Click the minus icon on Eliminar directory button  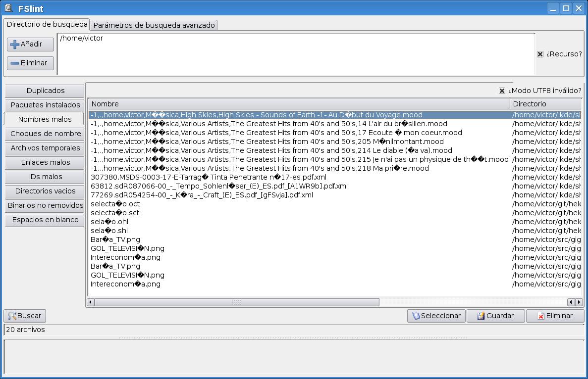click(15, 63)
